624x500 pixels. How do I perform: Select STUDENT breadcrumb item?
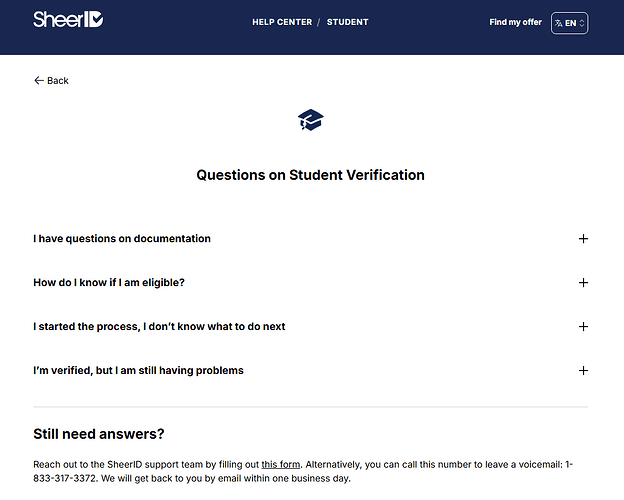(x=347, y=22)
